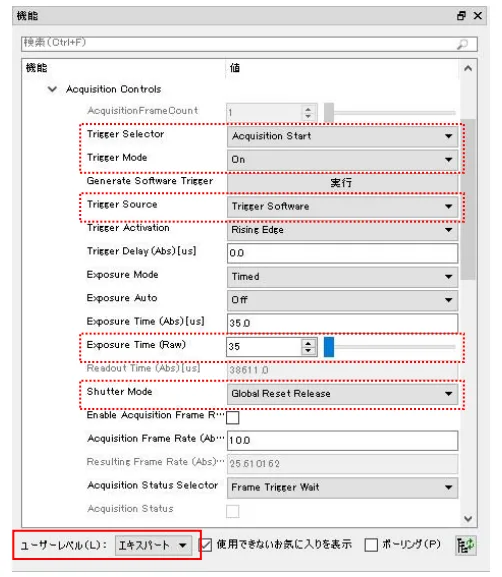Open the Trigger Mode dropdown
502x577 pixels.
click(342, 160)
